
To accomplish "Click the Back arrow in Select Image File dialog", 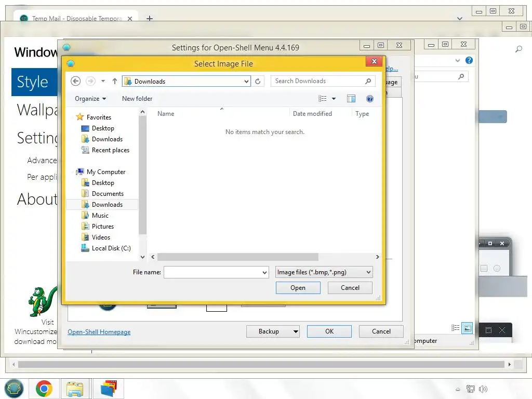I will tap(76, 81).
